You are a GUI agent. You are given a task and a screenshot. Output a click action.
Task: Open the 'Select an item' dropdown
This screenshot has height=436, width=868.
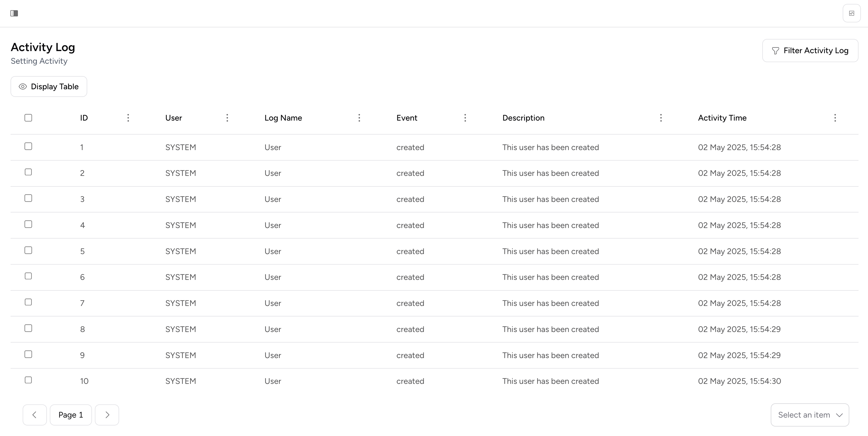click(810, 415)
